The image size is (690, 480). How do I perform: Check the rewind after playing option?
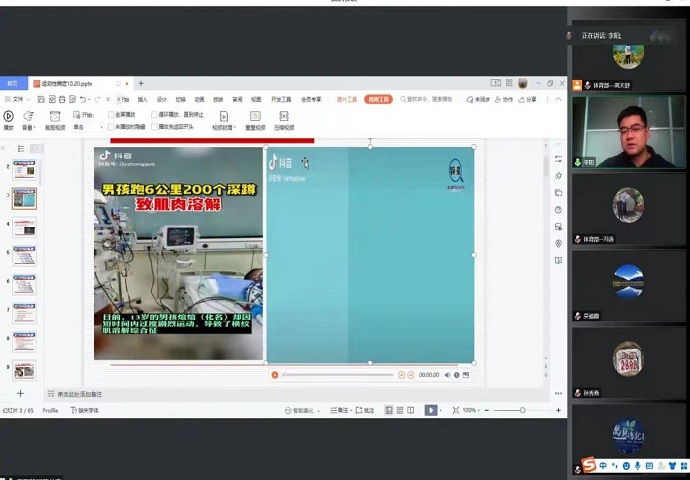point(153,127)
